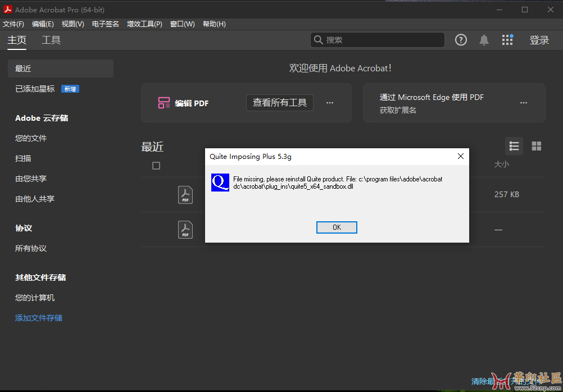
Task: Click the 257 KB size value
Action: pos(507,194)
